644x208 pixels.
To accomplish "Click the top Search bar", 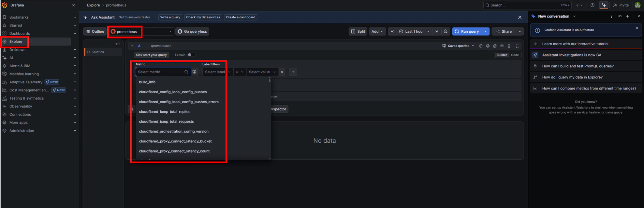I will [x=527, y=5].
